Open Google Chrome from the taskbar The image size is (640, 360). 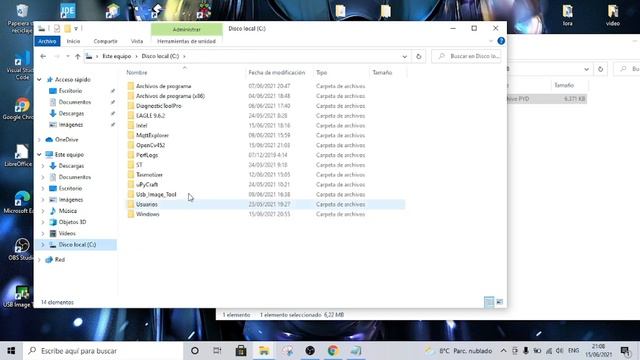coord(333,351)
